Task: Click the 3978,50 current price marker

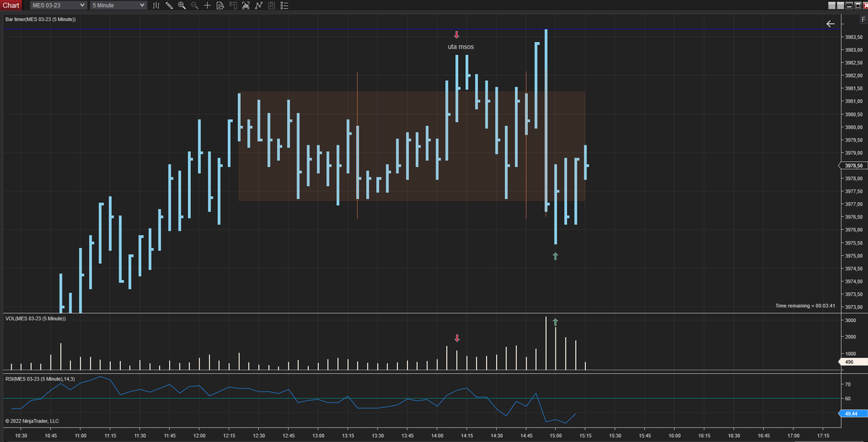Action: (854, 166)
